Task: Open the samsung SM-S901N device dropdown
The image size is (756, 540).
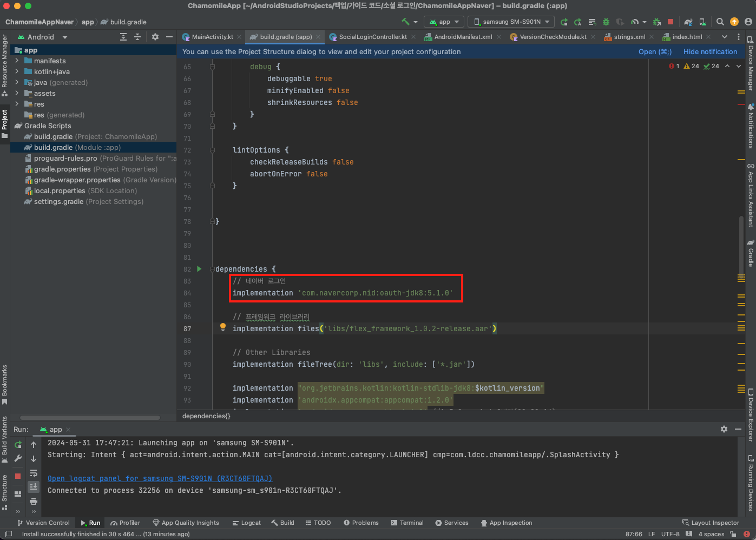Action: 511,22
